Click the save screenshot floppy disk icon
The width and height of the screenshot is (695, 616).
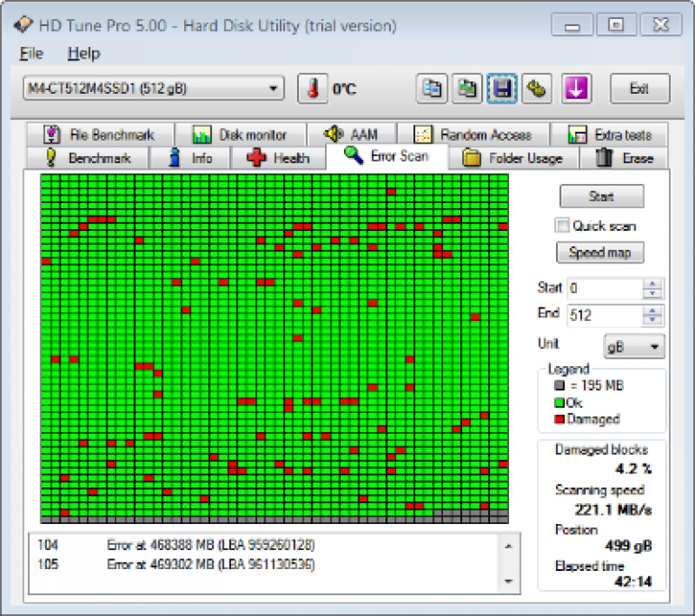point(502,88)
